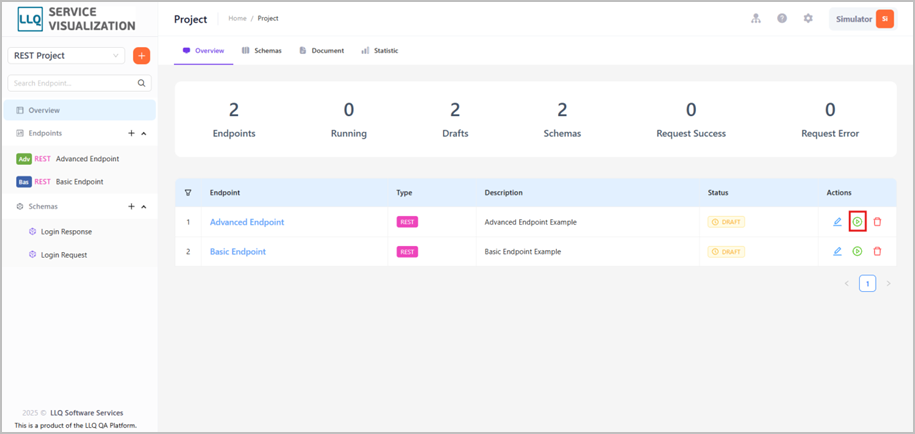Run the Advanced Endpoint using play icon
915x434 pixels.
tap(857, 222)
